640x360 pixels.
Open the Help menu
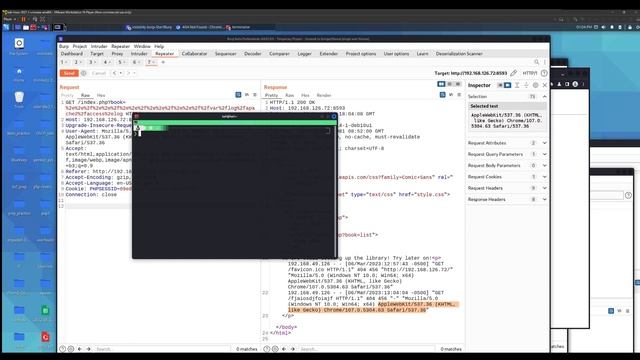coord(159,47)
